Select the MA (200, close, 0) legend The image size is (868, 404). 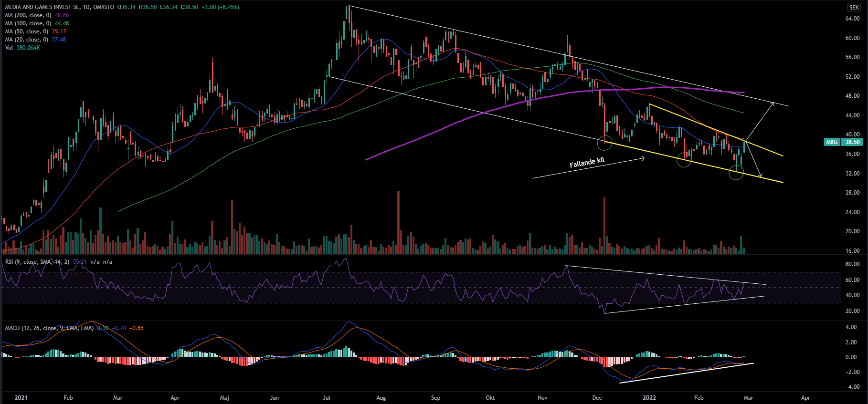[x=28, y=15]
